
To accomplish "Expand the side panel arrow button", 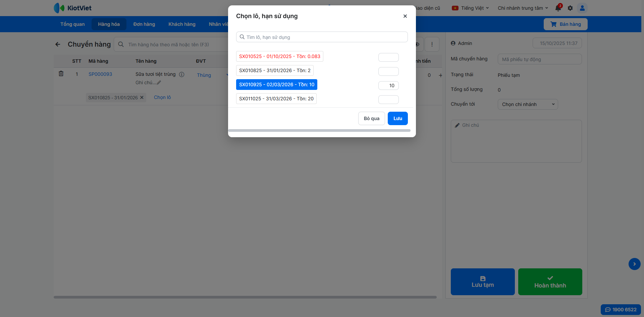I will pos(635,264).
